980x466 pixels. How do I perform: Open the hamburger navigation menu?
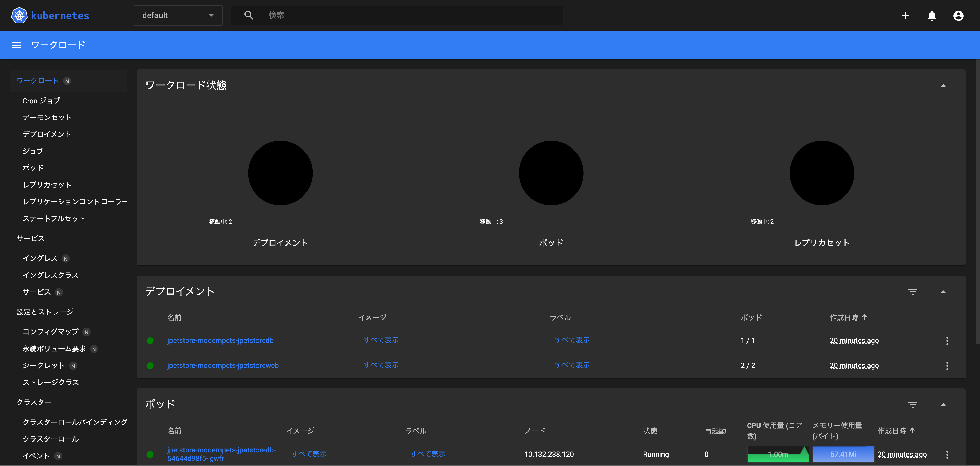click(16, 45)
